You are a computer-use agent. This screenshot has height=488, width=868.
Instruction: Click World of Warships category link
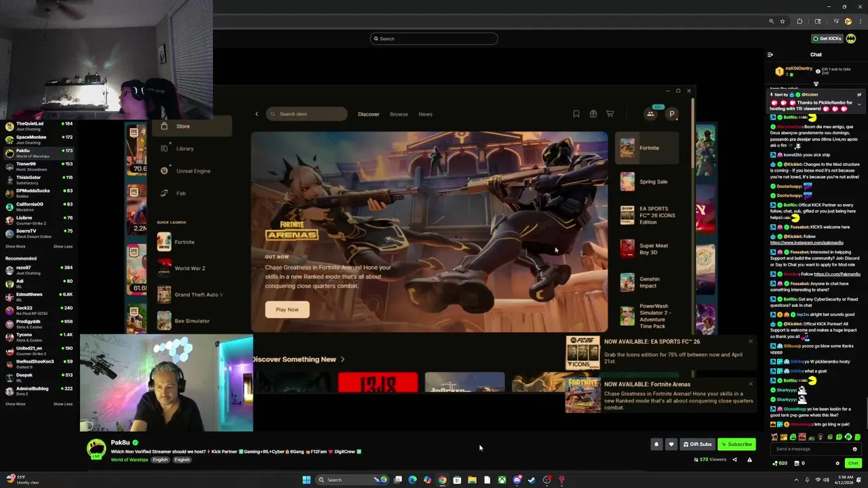[130, 460]
